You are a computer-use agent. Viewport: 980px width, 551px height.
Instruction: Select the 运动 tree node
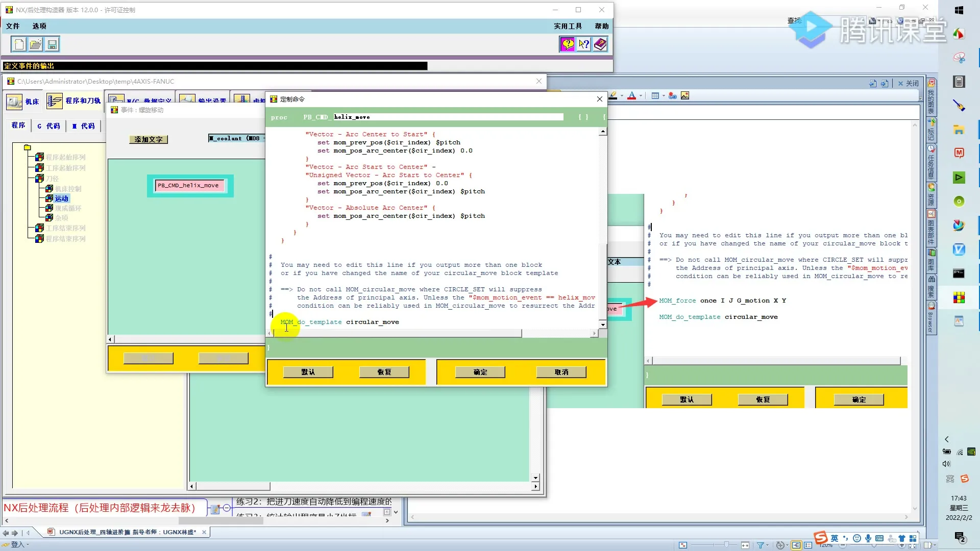62,198
